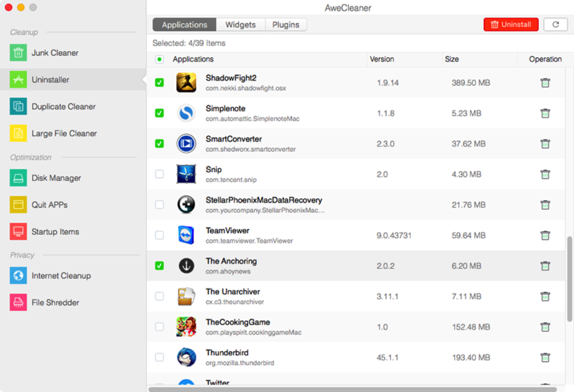Uncheck the ShadowFight2 checkbox
Viewport: 574px width, 392px height.
(x=159, y=83)
